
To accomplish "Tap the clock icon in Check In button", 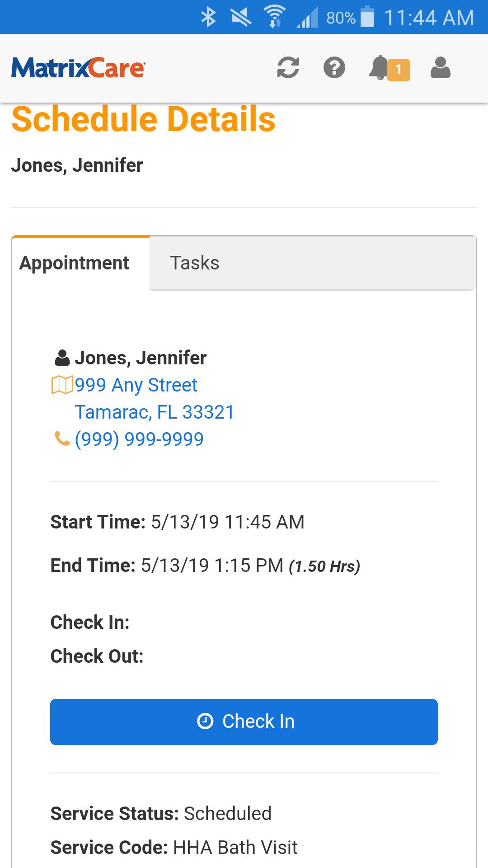I will pos(205,721).
